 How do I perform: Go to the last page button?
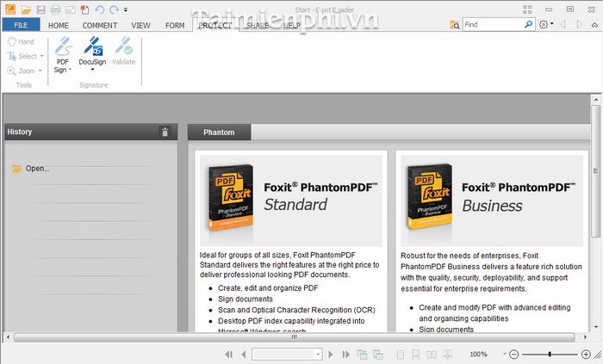click(x=345, y=355)
